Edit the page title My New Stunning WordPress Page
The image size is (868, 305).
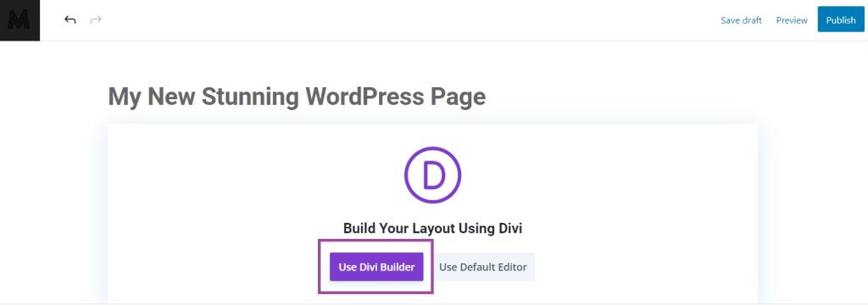click(x=297, y=97)
